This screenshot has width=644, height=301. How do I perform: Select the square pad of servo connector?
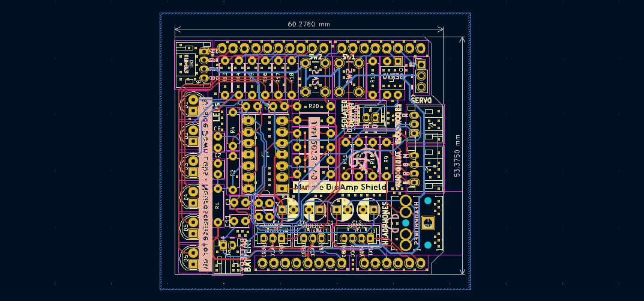[421, 64]
